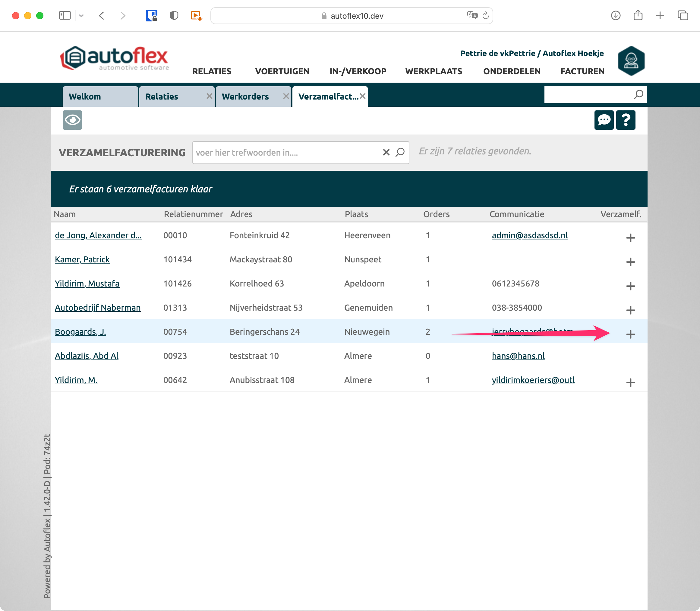Click the Safari page translate icon
This screenshot has height=611, width=700.
(472, 15)
